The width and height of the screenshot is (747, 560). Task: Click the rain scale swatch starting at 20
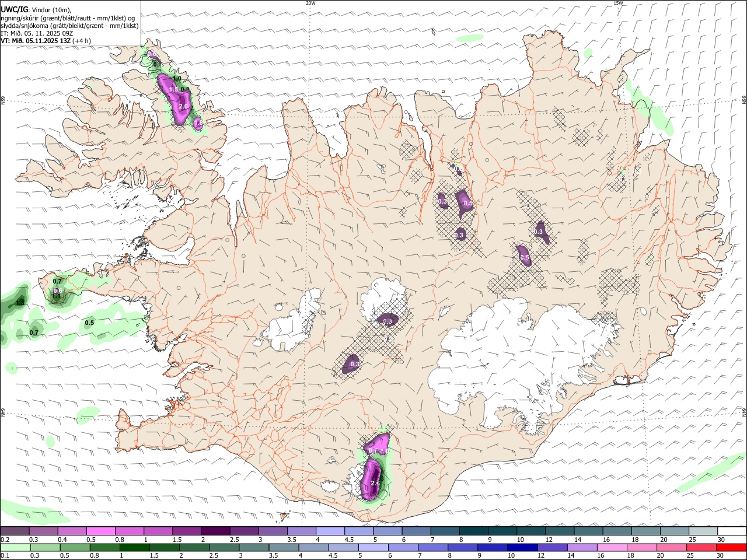coord(672,548)
